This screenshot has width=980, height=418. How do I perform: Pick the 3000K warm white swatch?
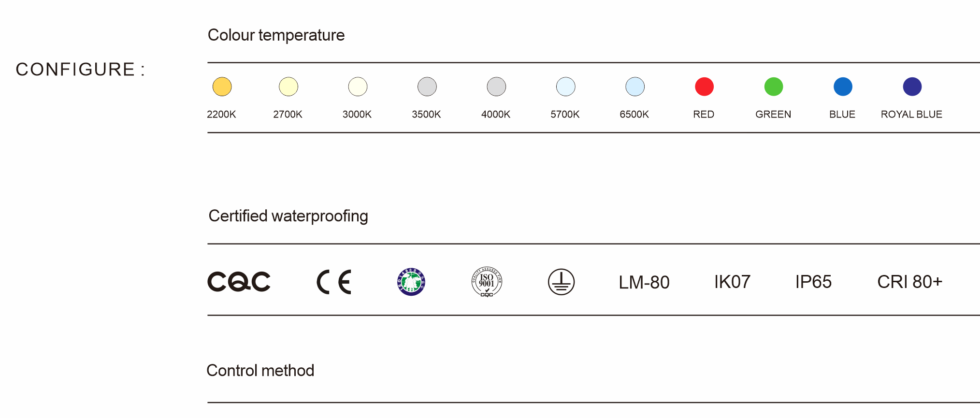[358, 87]
